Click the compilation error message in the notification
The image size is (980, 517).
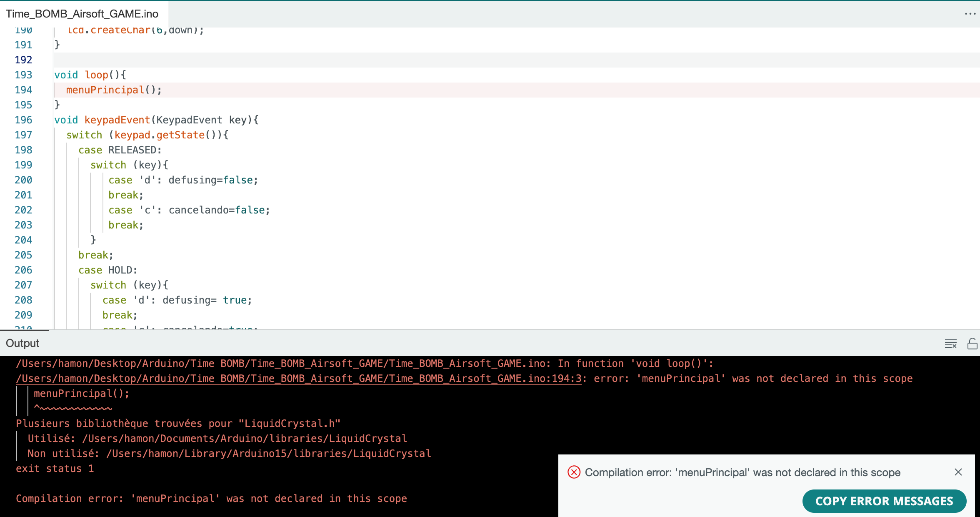[x=742, y=472]
